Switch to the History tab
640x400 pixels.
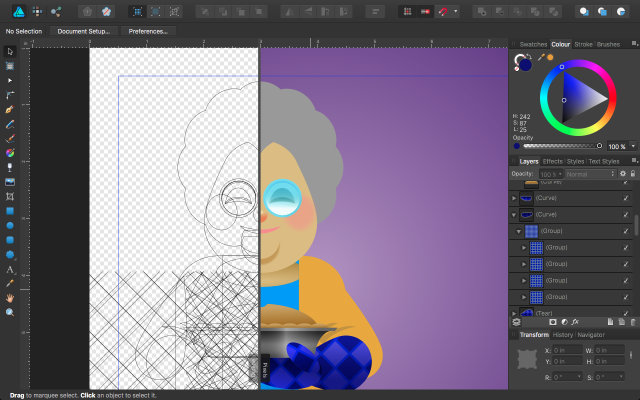[562, 335]
